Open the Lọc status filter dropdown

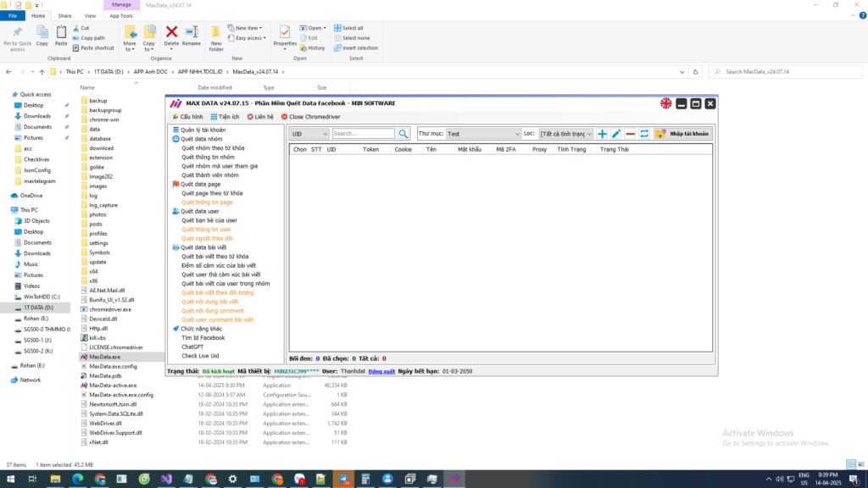(x=566, y=134)
